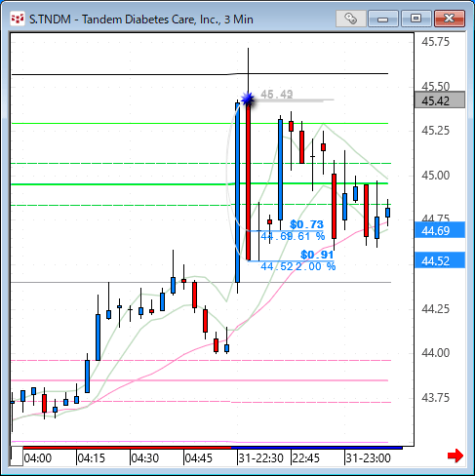
Task: Click the 44.25 price scale value
Action: pyautogui.click(x=435, y=308)
